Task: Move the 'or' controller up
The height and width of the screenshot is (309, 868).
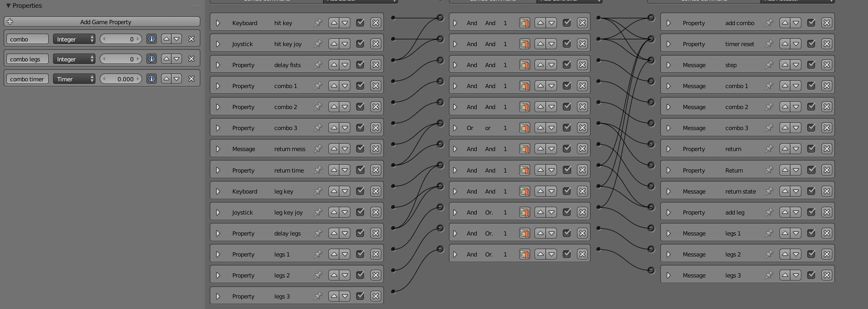Action: click(x=540, y=127)
